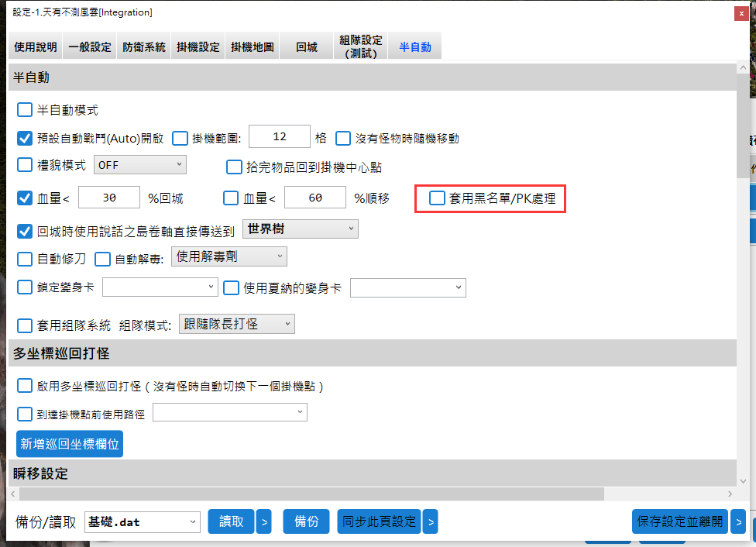Enable 沒有怪物時隨機移動
The image size is (756, 547).
(343, 139)
